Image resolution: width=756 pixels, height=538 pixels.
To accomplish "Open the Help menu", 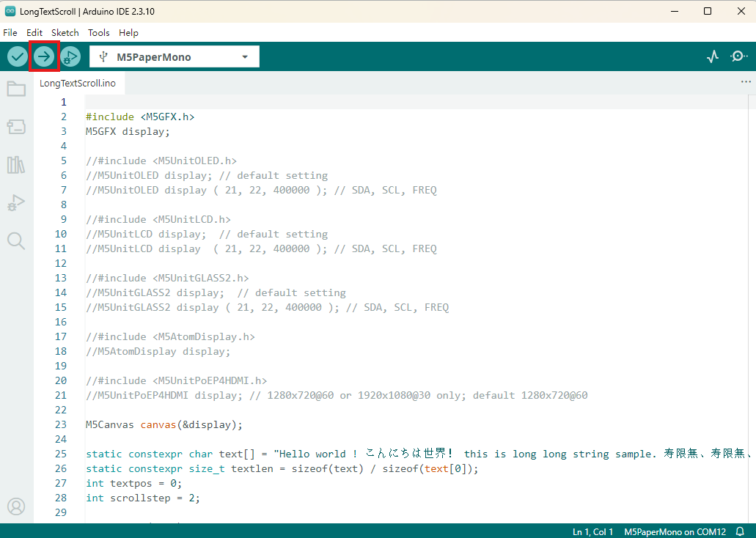I will [x=129, y=33].
